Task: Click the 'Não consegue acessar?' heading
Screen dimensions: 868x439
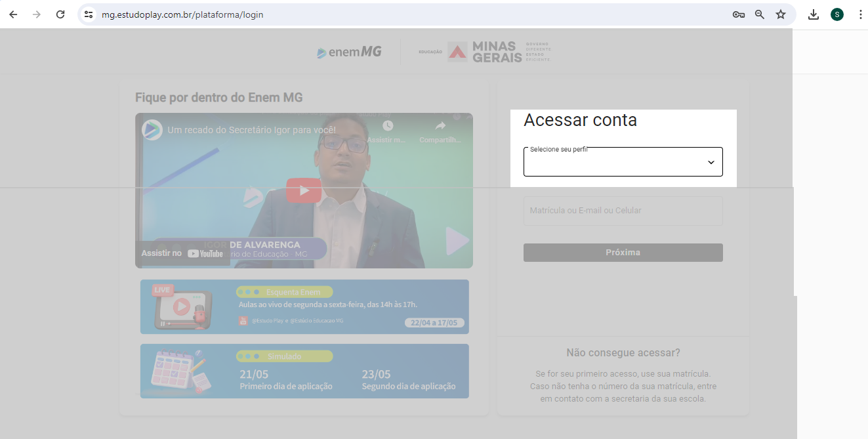Action: click(x=623, y=353)
